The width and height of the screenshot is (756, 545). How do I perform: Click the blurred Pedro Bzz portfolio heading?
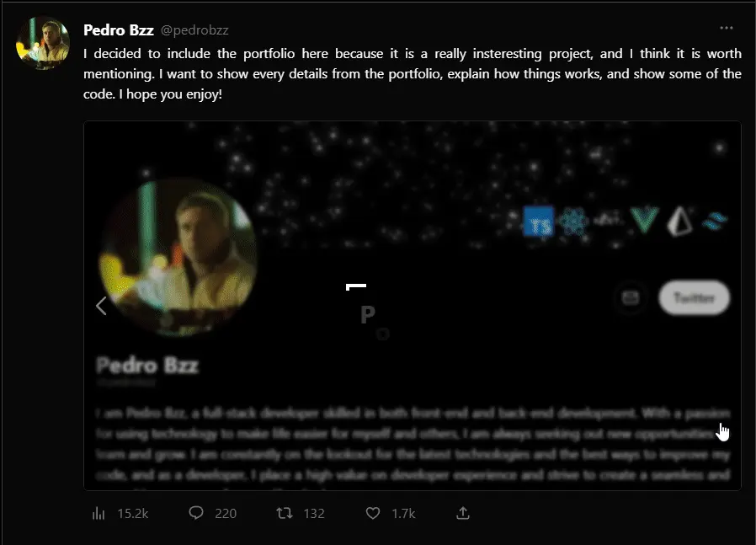click(x=147, y=365)
